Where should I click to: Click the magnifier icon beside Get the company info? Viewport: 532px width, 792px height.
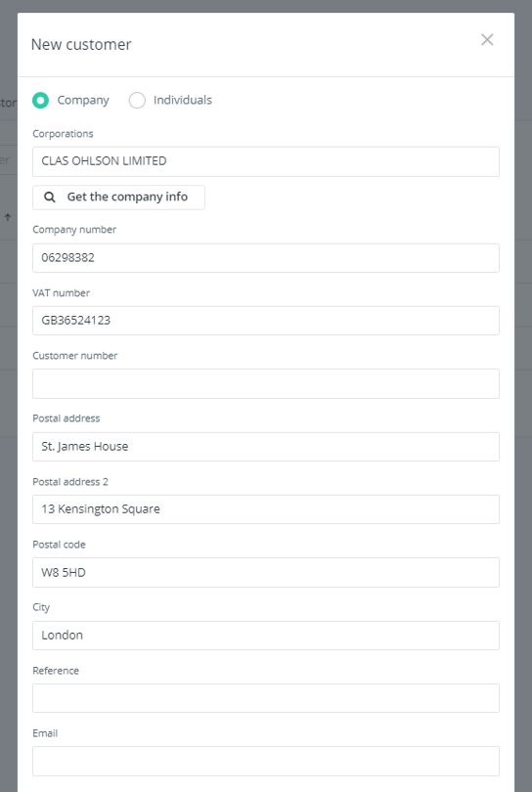(x=50, y=197)
